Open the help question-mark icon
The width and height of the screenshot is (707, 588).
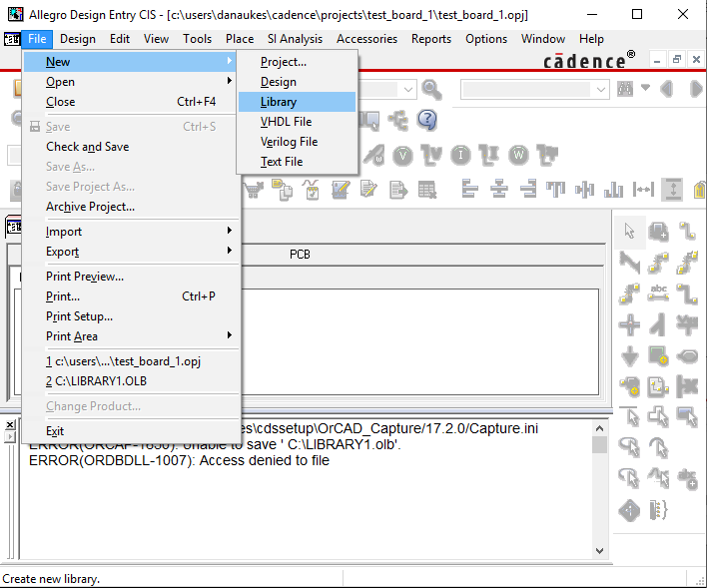point(427,120)
